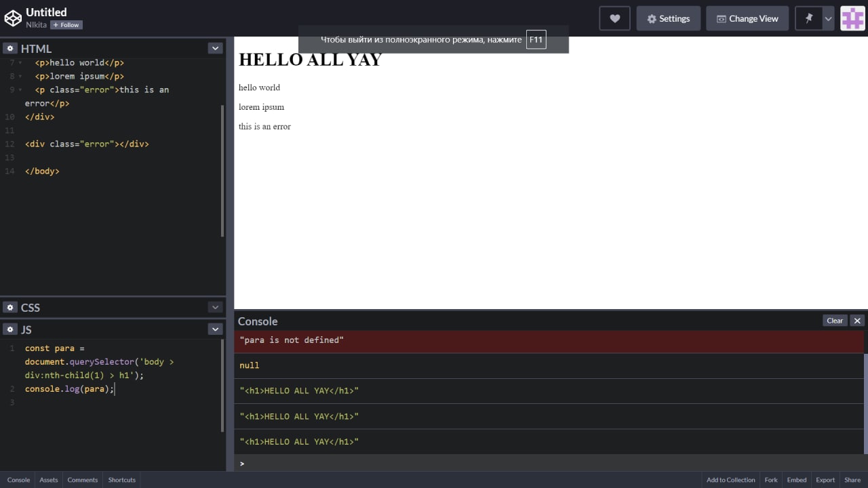Open the pen Settings
The image size is (868, 488).
click(668, 18)
